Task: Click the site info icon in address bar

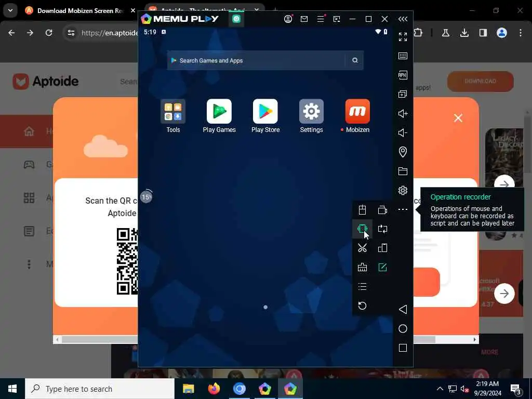Action: pos(71,33)
